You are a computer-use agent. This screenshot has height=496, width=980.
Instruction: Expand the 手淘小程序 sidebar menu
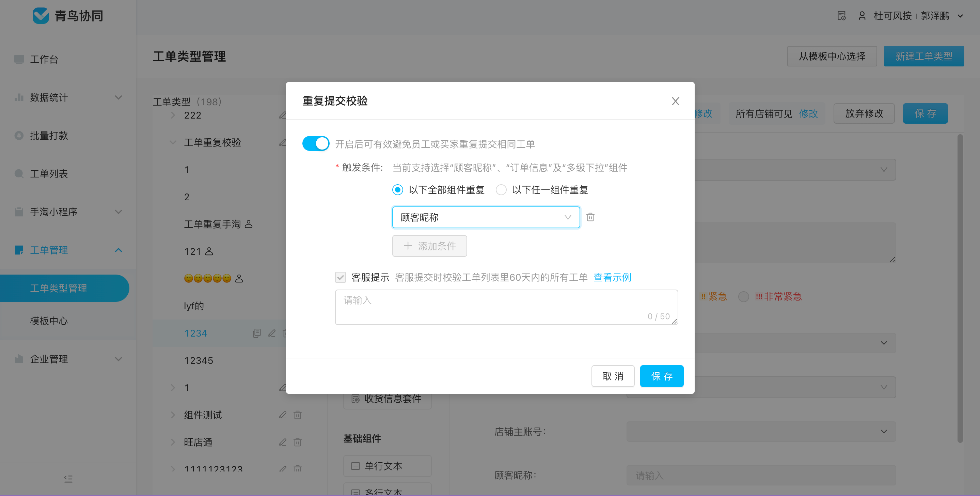pyautogui.click(x=118, y=212)
